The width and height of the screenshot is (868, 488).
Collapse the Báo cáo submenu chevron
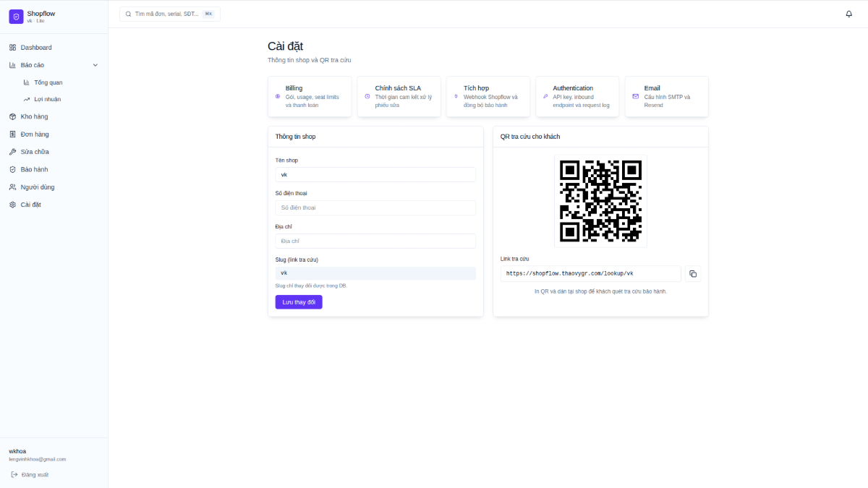pos(95,65)
